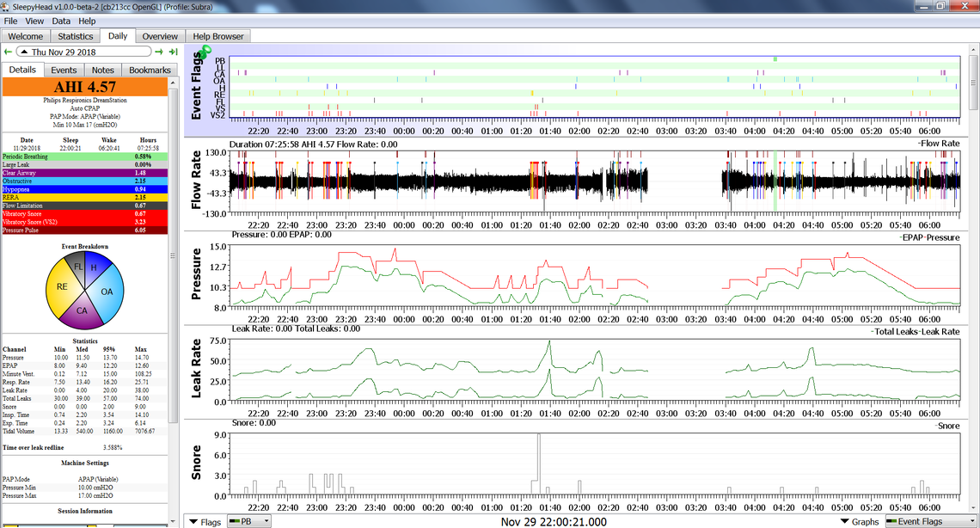The image size is (980, 528).
Task: Click the OA slice of the pie chart
Action: (107, 292)
